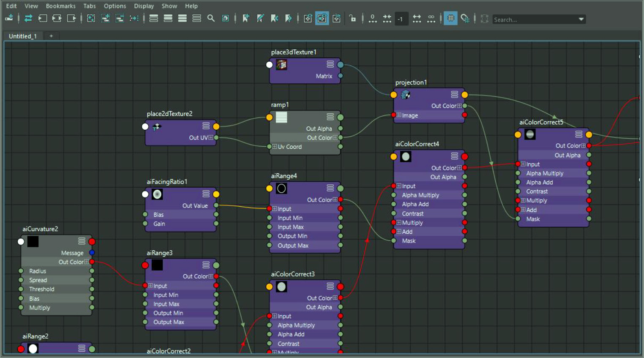
Task: Show input connections only icon
Action: click(x=43, y=18)
